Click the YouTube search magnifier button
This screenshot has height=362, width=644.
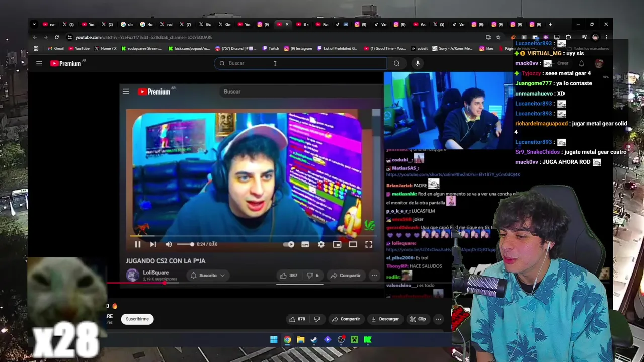tap(396, 63)
